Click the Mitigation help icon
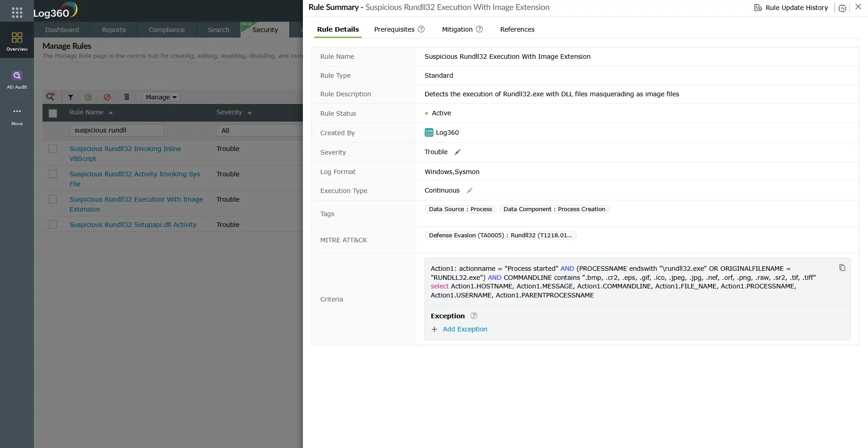This screenshot has height=448, width=868. tap(479, 29)
